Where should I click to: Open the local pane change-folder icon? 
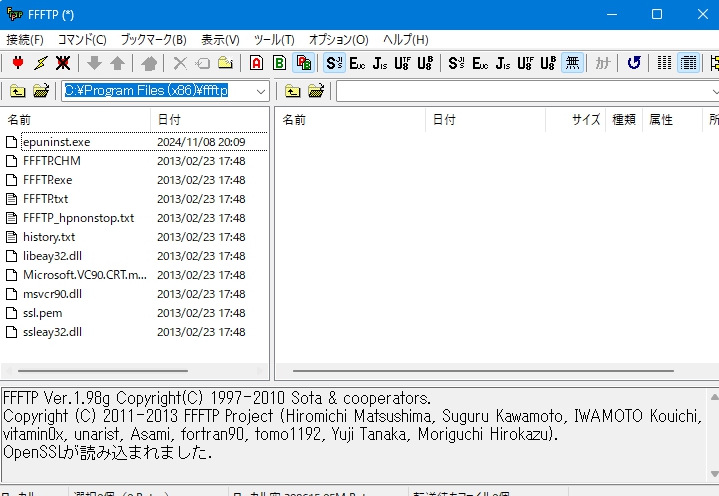[x=41, y=91]
